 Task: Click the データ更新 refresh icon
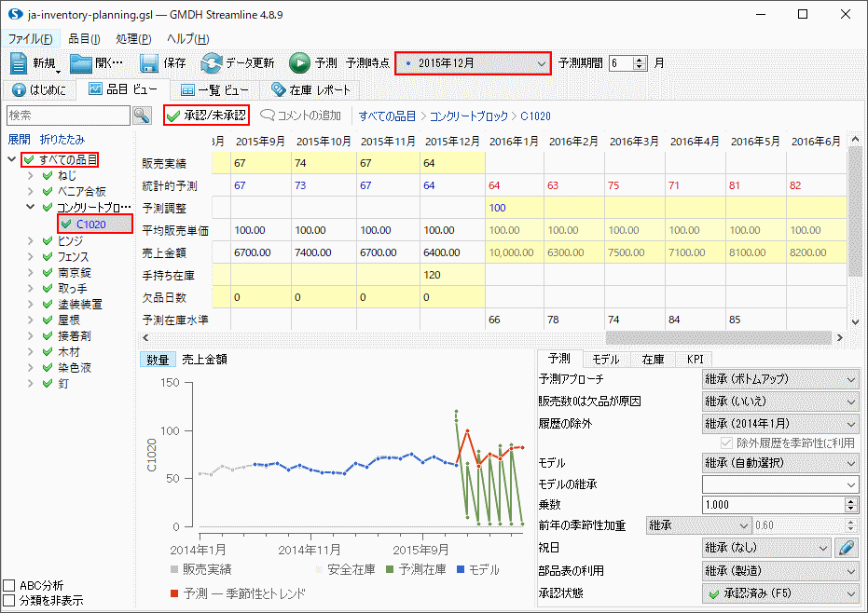[x=212, y=63]
